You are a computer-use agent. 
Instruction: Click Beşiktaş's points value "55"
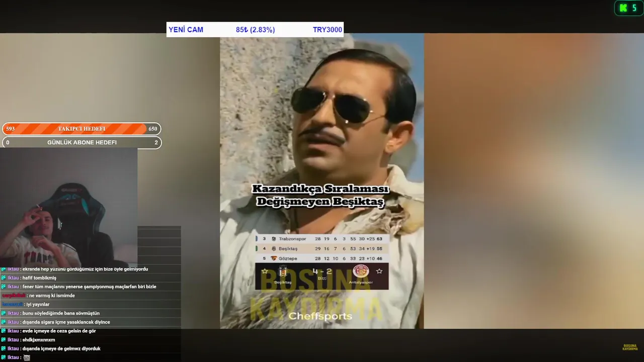(x=379, y=248)
